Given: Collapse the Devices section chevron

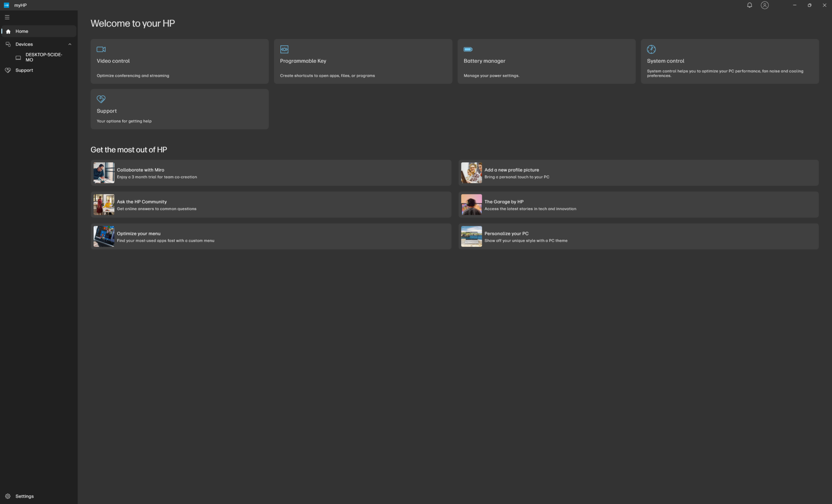Looking at the screenshot, I should pyautogui.click(x=70, y=44).
